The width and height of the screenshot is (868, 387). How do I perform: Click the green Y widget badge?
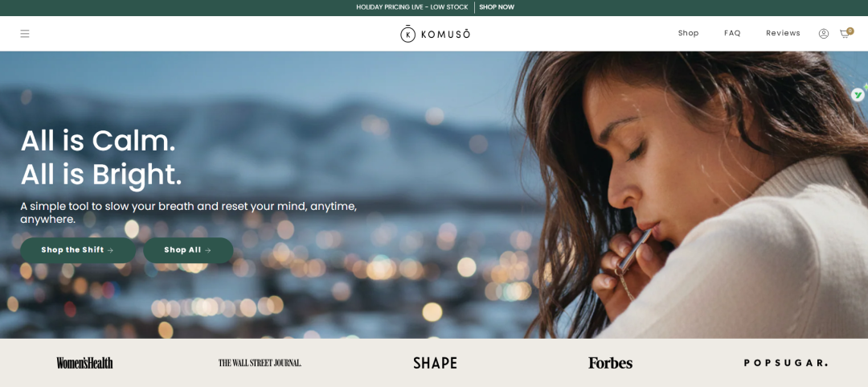[858, 95]
